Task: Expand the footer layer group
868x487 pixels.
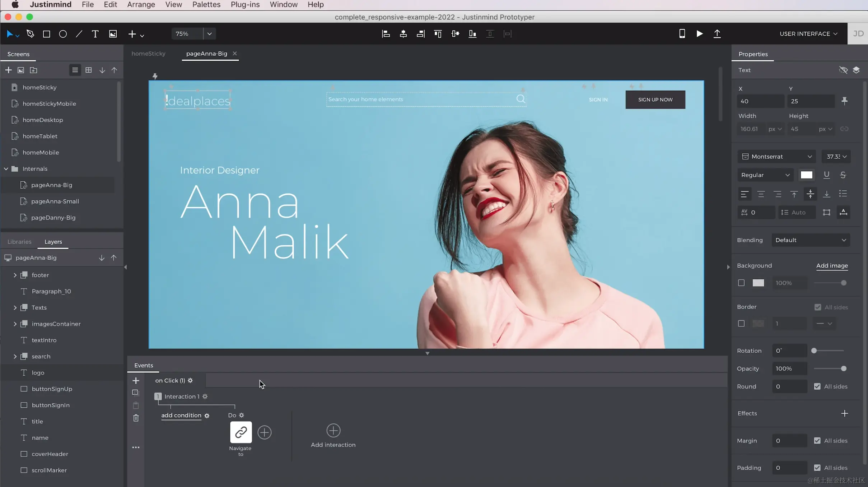Action: [15, 275]
